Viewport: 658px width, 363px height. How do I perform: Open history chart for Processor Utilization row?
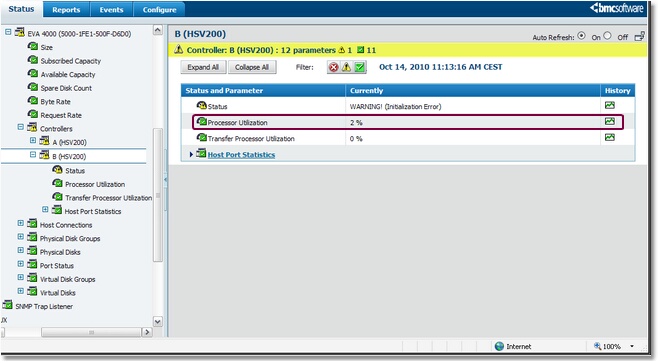[x=610, y=121]
